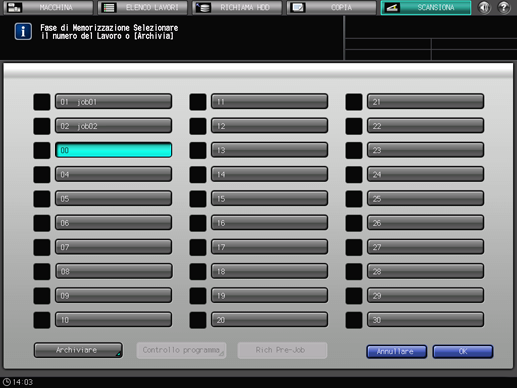Select job slot 22
Viewport: 517px width, 388px height.
pos(426,126)
